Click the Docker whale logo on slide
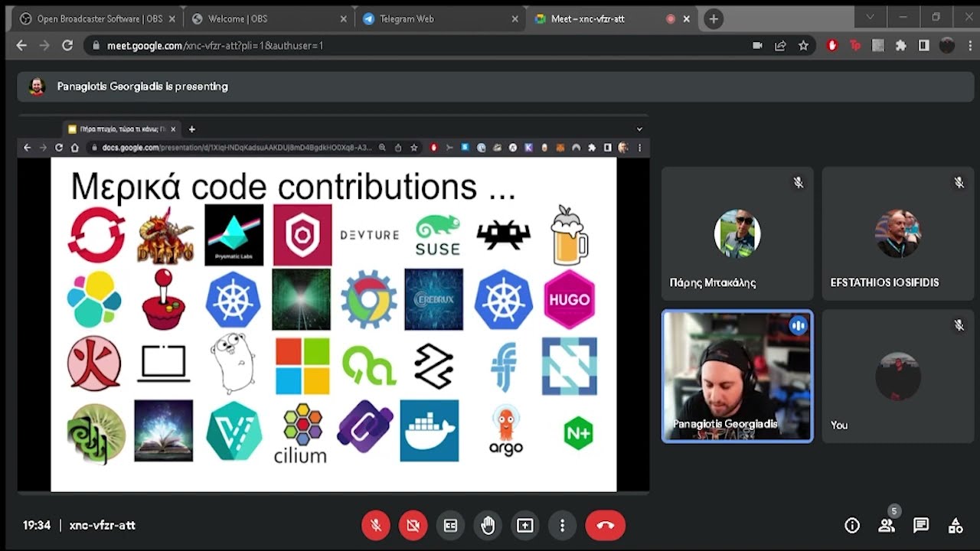The width and height of the screenshot is (980, 551). 430,431
